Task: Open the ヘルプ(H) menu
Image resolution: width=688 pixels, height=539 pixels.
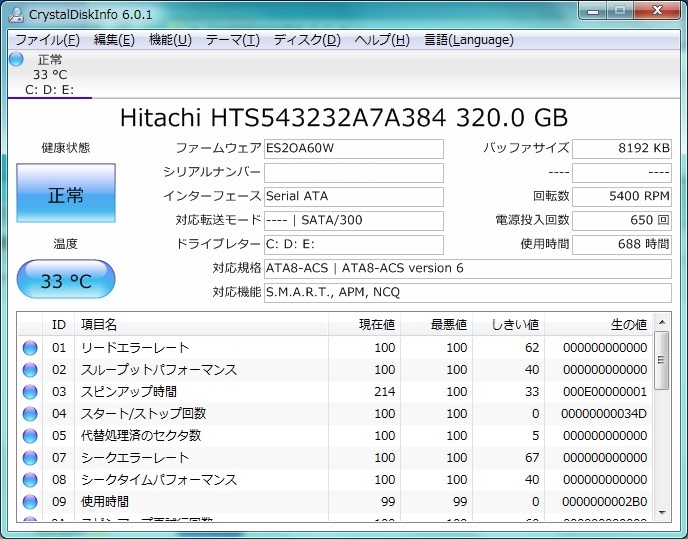Action: tap(382, 40)
